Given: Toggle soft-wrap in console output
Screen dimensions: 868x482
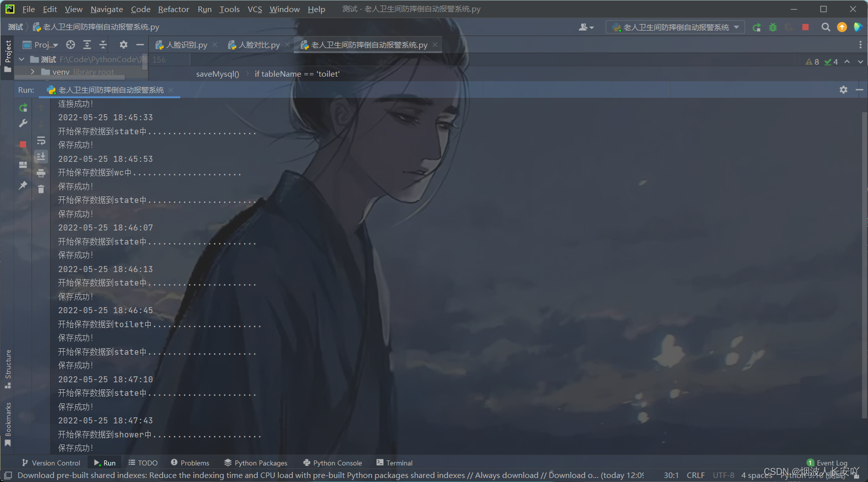Looking at the screenshot, I should coord(41,141).
